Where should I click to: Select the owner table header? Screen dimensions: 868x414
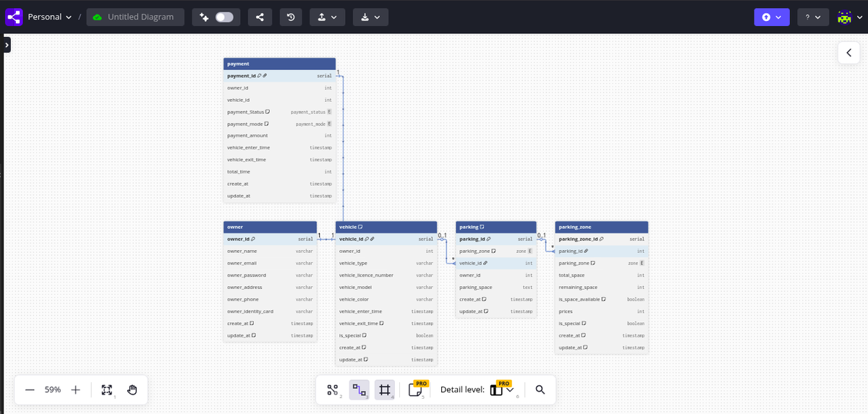270,227
